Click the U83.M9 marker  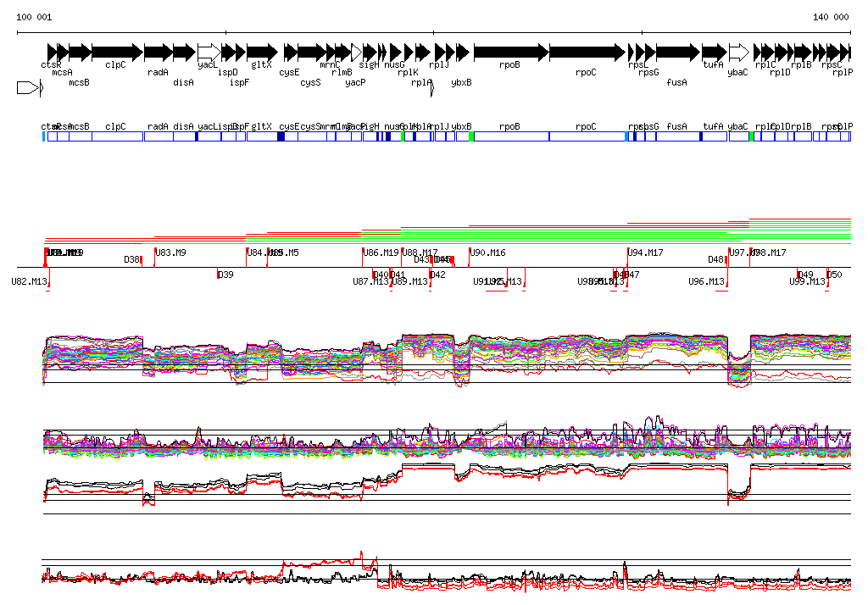[x=170, y=253]
